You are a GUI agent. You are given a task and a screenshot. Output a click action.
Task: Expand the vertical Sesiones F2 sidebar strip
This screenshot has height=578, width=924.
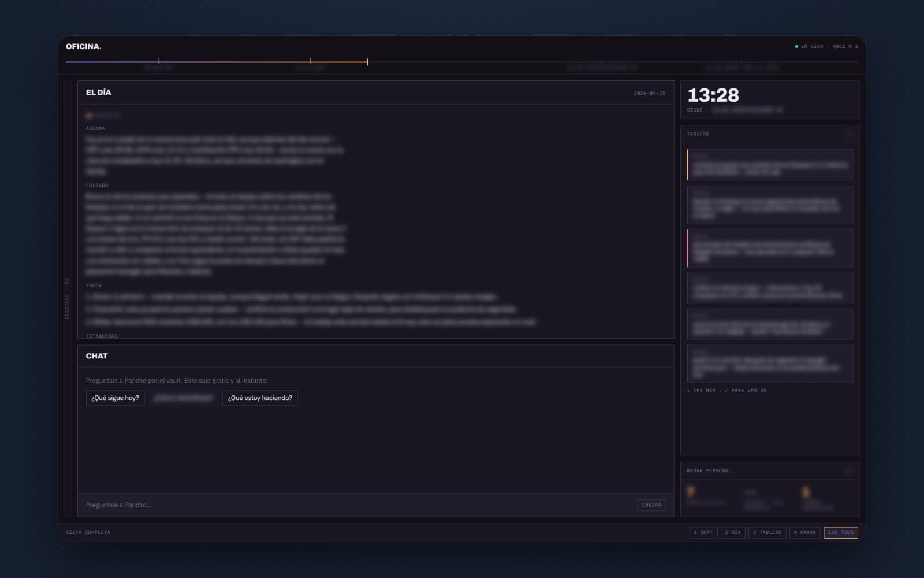(68, 299)
